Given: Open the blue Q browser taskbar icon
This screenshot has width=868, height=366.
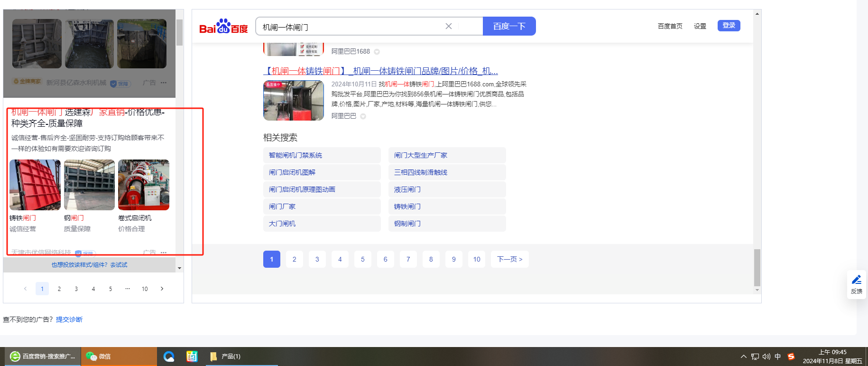Looking at the screenshot, I should click(169, 357).
